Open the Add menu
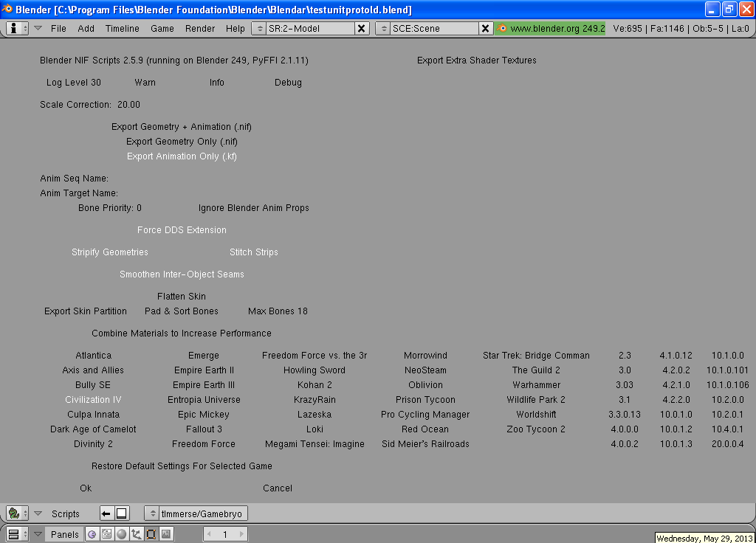The width and height of the screenshot is (756, 543). [x=86, y=29]
